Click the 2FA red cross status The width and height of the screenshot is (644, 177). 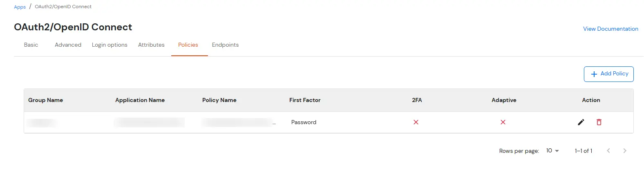(416, 122)
